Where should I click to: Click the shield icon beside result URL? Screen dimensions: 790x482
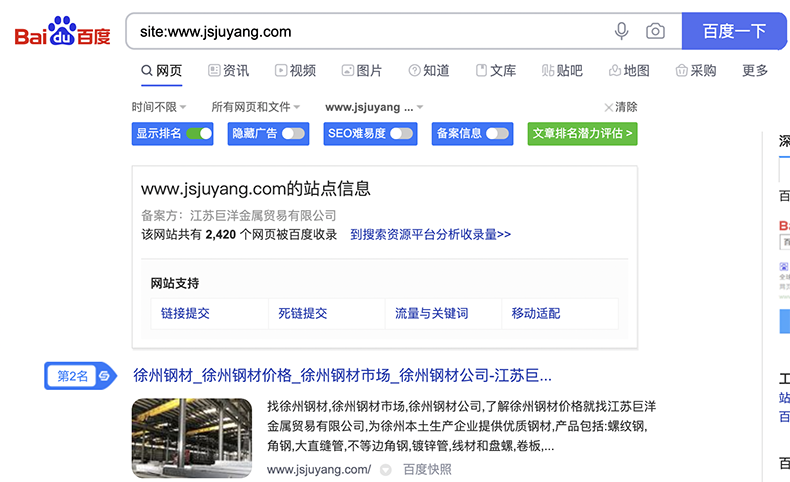(x=386, y=470)
